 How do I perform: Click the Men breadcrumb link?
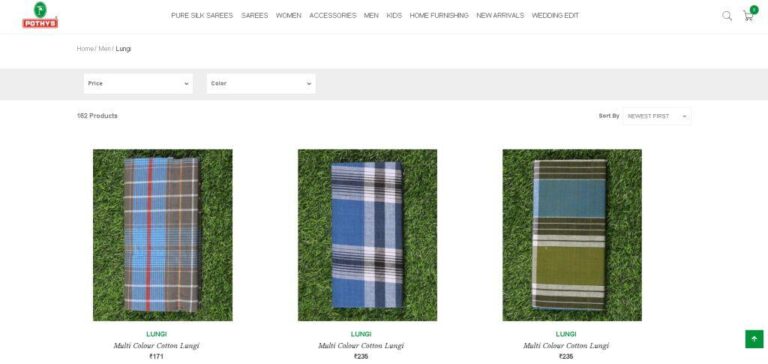[104, 49]
